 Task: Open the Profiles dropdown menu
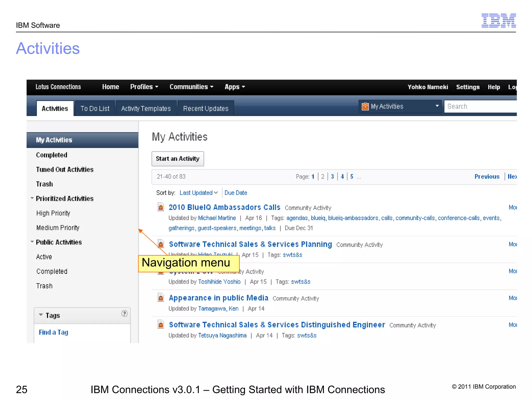point(144,87)
